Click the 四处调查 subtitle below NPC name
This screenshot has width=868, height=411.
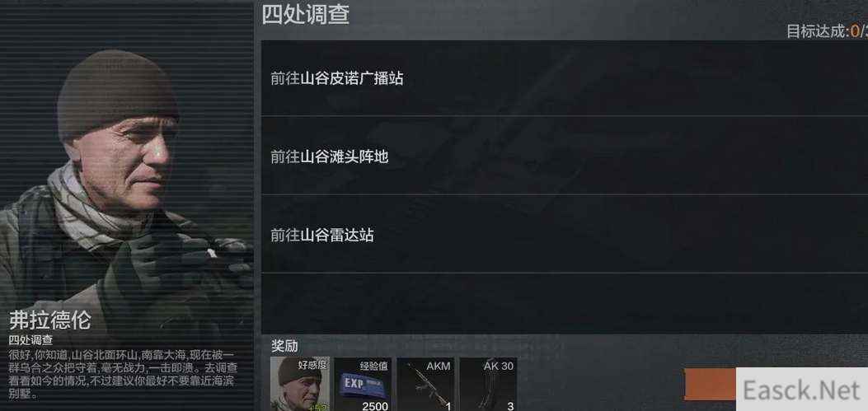click(30, 340)
